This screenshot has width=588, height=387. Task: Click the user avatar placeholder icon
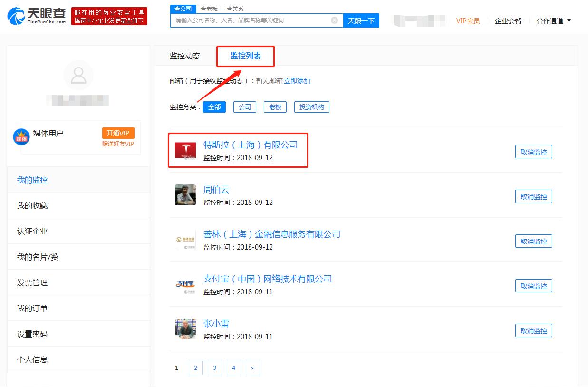78,75
